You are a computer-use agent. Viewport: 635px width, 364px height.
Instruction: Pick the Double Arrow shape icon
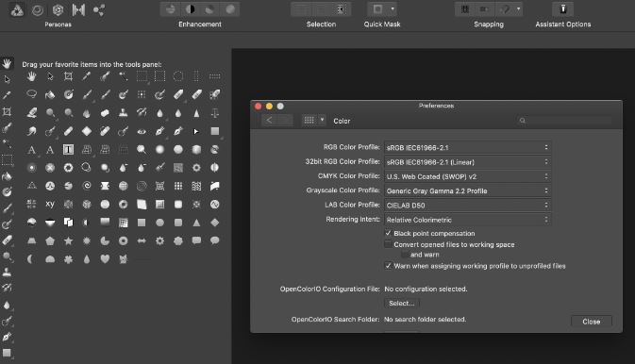click(x=142, y=240)
